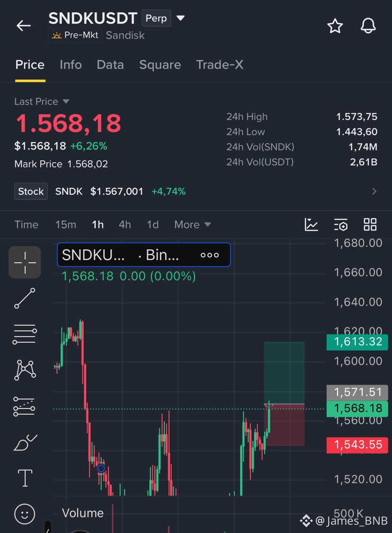The height and width of the screenshot is (533, 392).
Task: Go back with the left arrow
Action: 24,26
